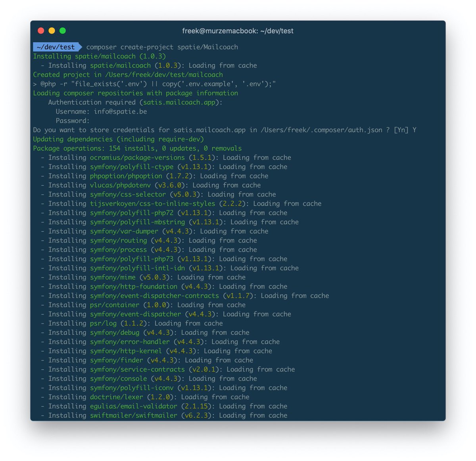Screen dimensions: 476x461
Task: Click 'Created project in /Users/freek/dev/test/mailcoach' line
Action: pyautogui.click(x=128, y=75)
